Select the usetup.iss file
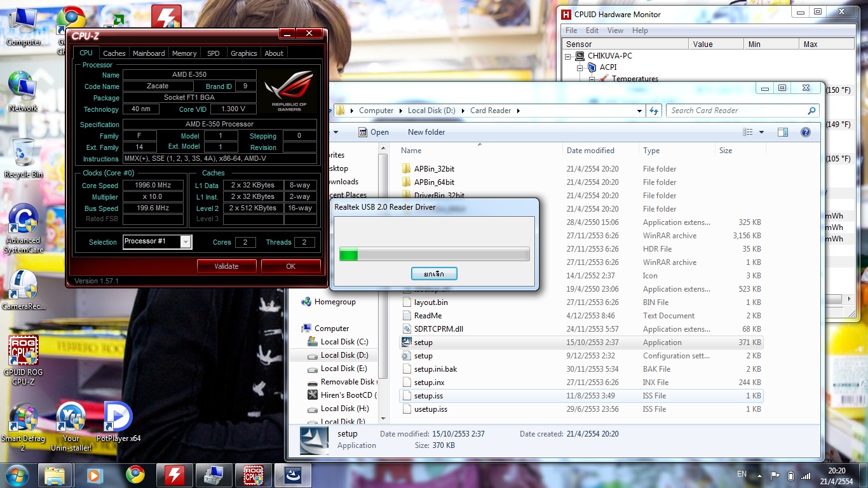The height and width of the screenshot is (488, 868). (x=430, y=409)
